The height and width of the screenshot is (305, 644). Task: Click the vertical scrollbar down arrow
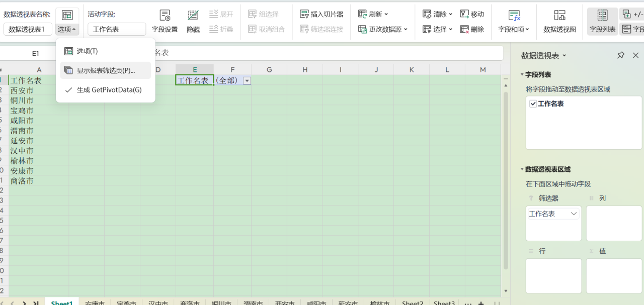click(506, 291)
